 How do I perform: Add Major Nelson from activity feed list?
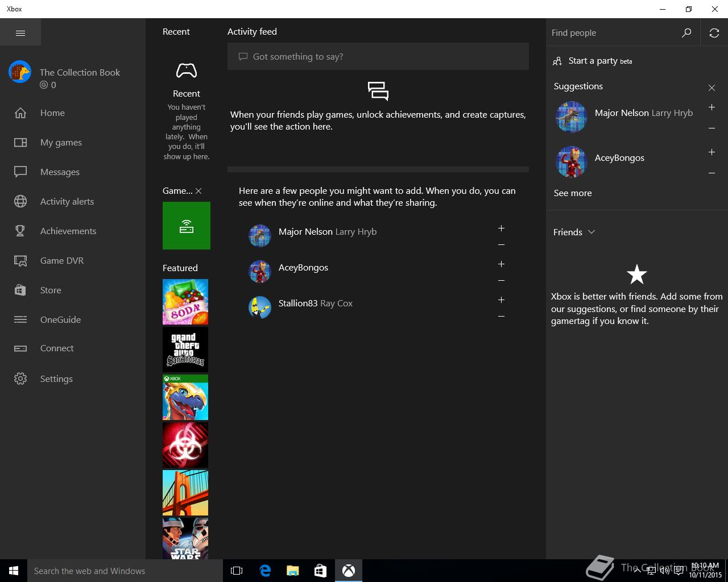tap(501, 228)
